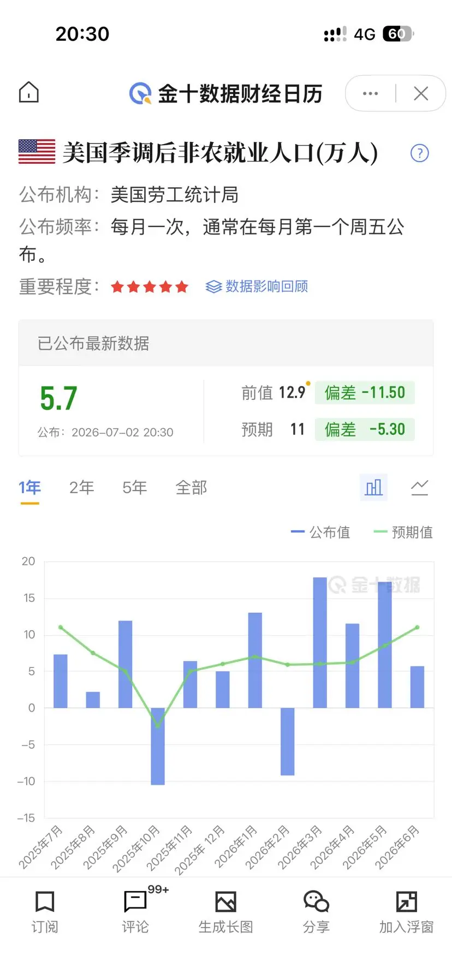The width and height of the screenshot is (452, 980).
Task: Tap the 2026年1月 chart bar
Action: (255, 660)
